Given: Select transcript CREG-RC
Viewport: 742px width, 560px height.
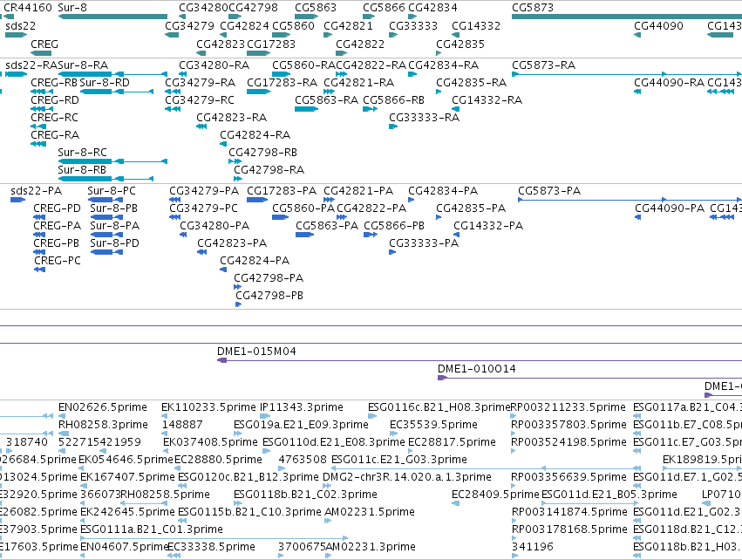Looking at the screenshot, I should [x=54, y=118].
